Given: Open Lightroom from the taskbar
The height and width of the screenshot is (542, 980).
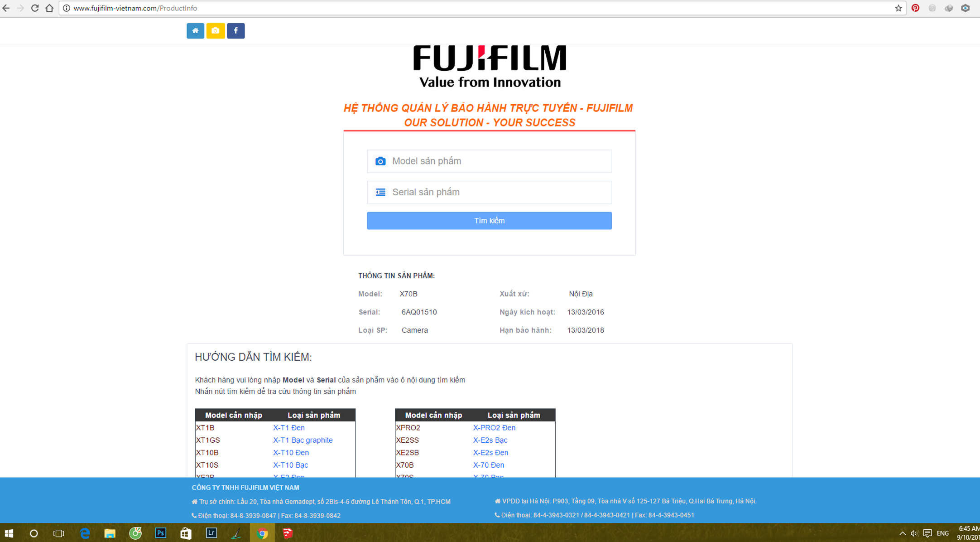Looking at the screenshot, I should point(211,533).
